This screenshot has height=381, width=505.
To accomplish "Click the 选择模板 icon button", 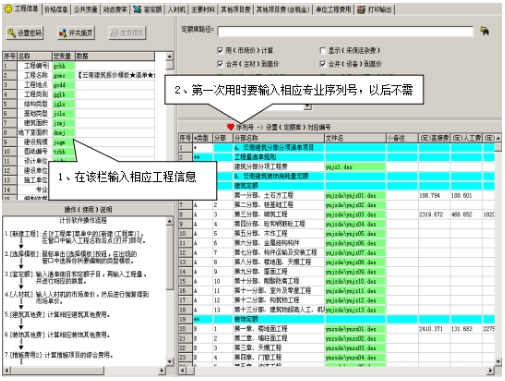I will [127, 33].
